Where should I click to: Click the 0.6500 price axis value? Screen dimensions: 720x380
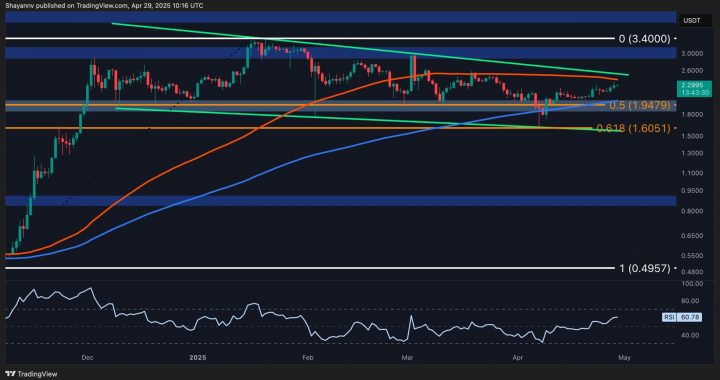coord(692,236)
